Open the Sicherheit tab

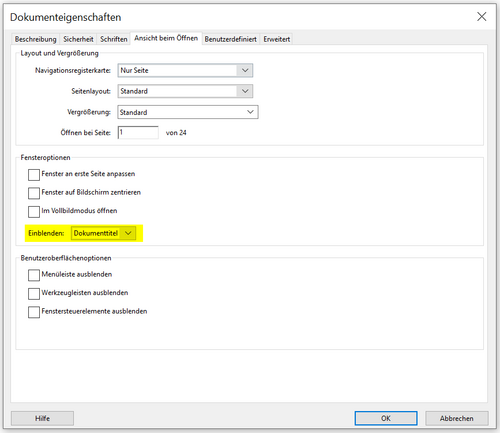tap(78, 39)
